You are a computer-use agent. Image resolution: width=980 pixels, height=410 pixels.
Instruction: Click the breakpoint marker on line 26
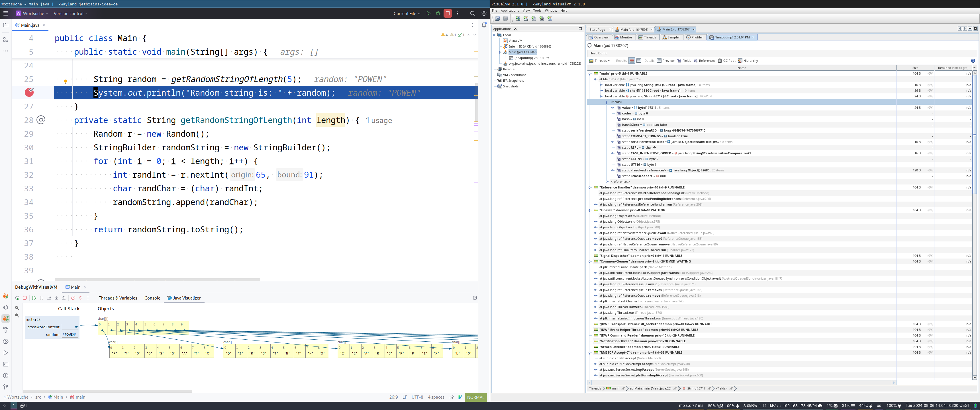click(x=29, y=93)
